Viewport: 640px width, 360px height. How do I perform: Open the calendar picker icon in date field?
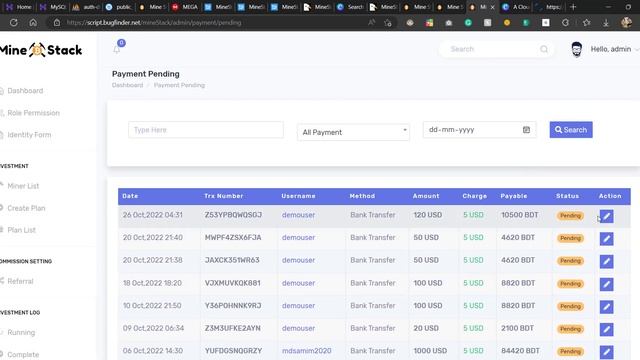pos(526,130)
